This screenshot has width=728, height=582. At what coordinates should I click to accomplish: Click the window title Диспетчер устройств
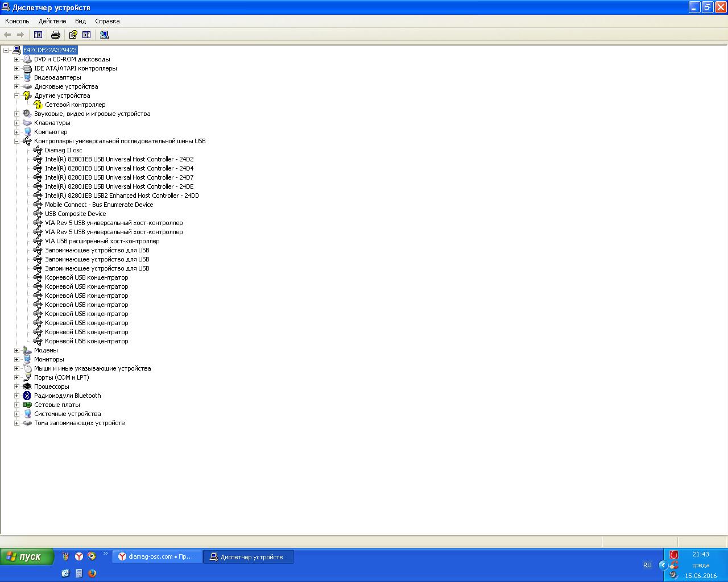tap(51, 7)
